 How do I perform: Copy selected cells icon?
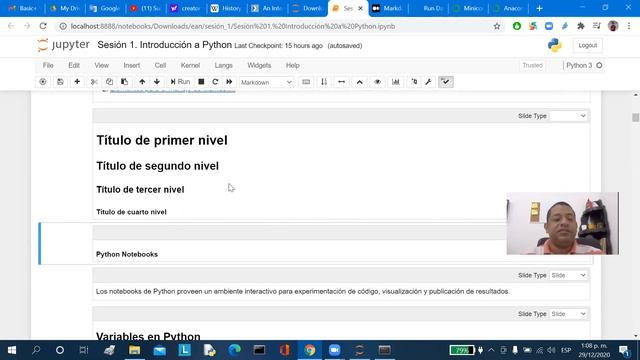coord(109,82)
